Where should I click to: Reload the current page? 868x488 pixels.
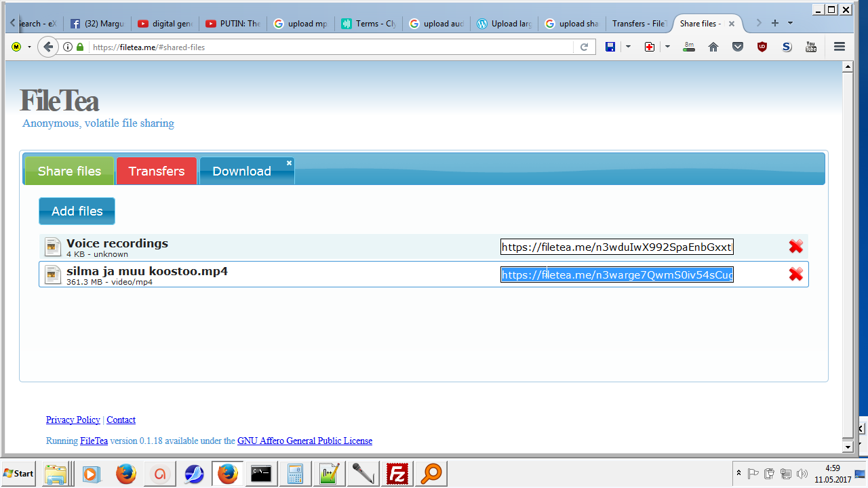tap(584, 47)
